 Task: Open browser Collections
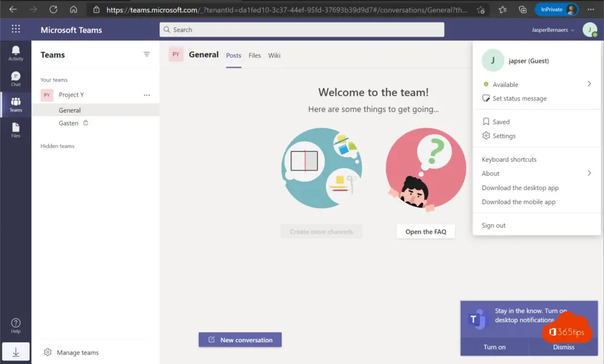point(523,9)
